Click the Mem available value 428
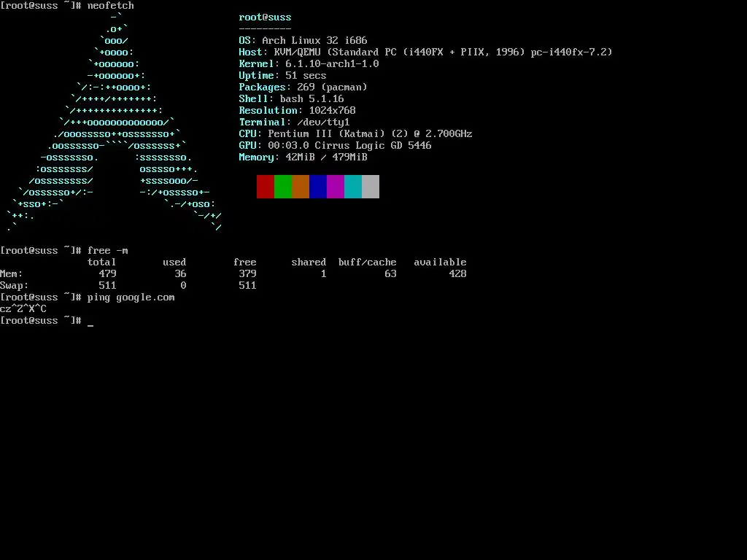 click(x=458, y=274)
